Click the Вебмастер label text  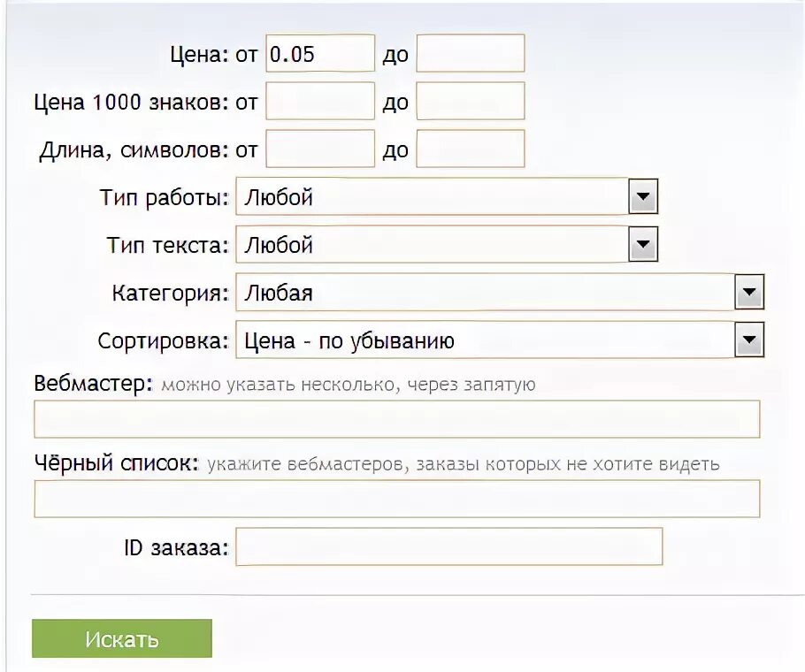pos(94,383)
